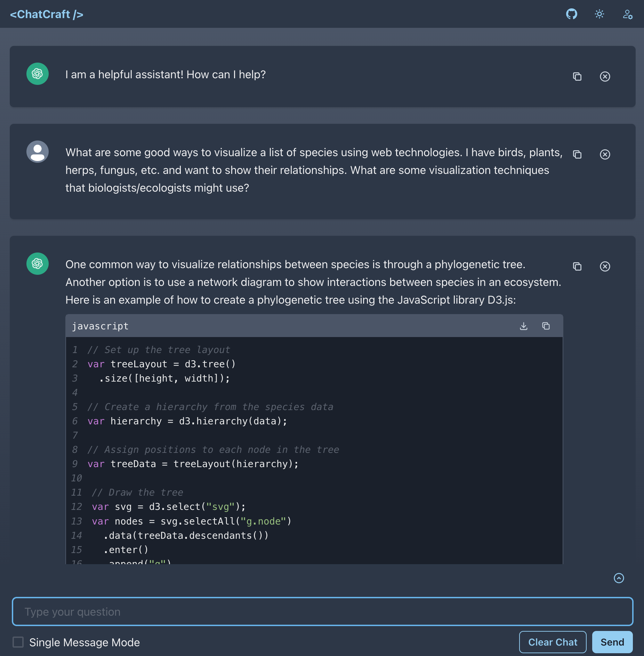Delete the phylogenetic tree response message
Viewport: 644px width, 656px height.
(x=605, y=266)
